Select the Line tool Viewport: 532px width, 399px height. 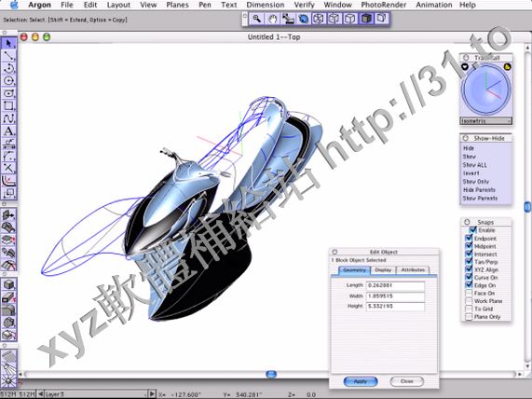pos(8,56)
